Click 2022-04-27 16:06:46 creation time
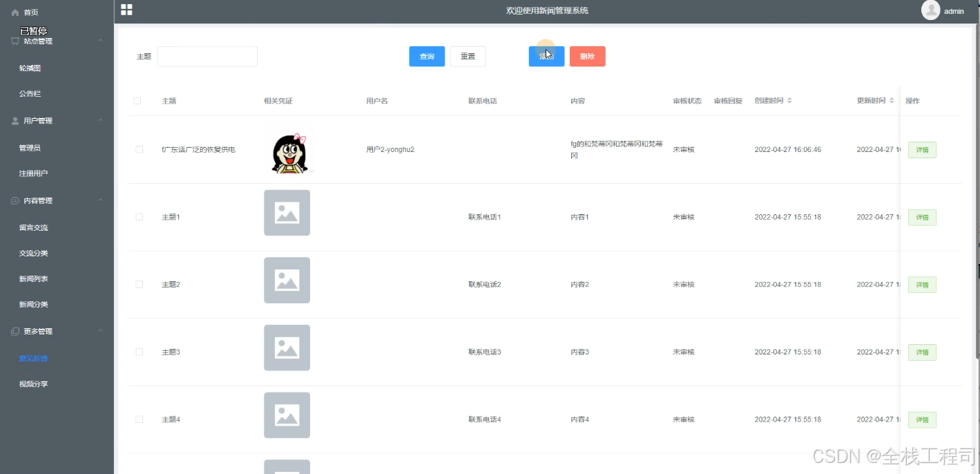Image resolution: width=980 pixels, height=474 pixels. (788, 149)
